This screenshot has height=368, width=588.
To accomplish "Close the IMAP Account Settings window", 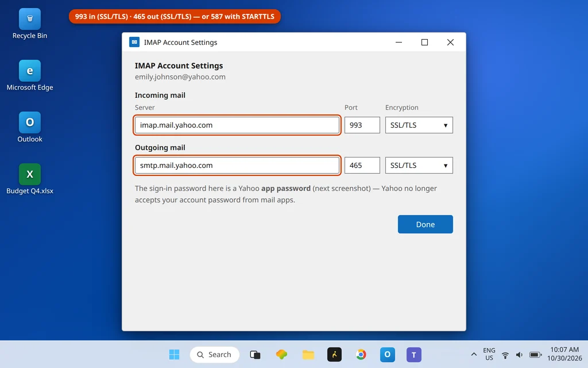I will (x=450, y=42).
